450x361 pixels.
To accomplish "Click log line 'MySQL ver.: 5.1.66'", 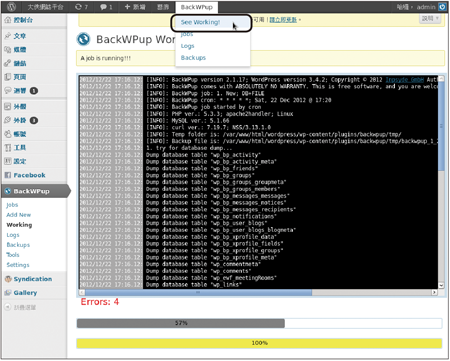I will tap(188, 121).
